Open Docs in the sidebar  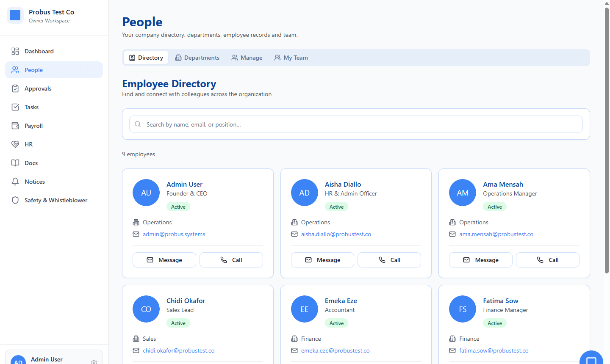click(x=54, y=163)
